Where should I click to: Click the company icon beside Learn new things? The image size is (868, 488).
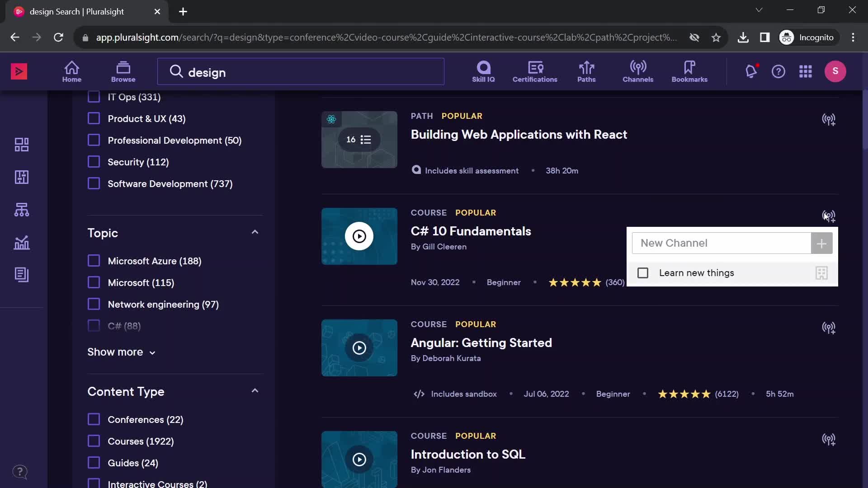tap(821, 273)
